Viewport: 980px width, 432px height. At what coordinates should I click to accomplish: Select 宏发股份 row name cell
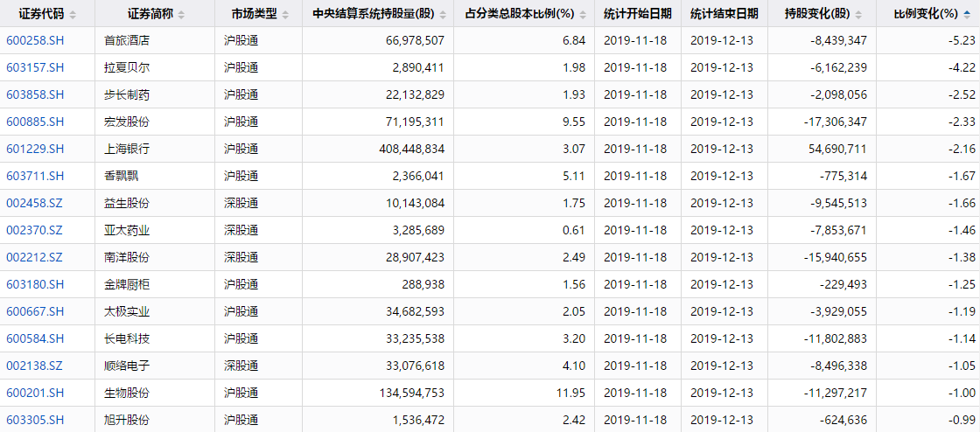pyautogui.click(x=154, y=122)
